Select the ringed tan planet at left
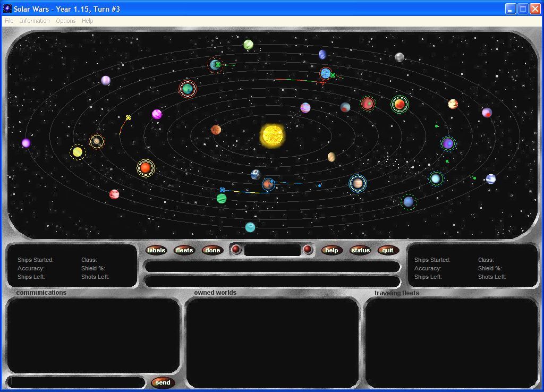Screen dimensions: 544x392 click(x=97, y=141)
